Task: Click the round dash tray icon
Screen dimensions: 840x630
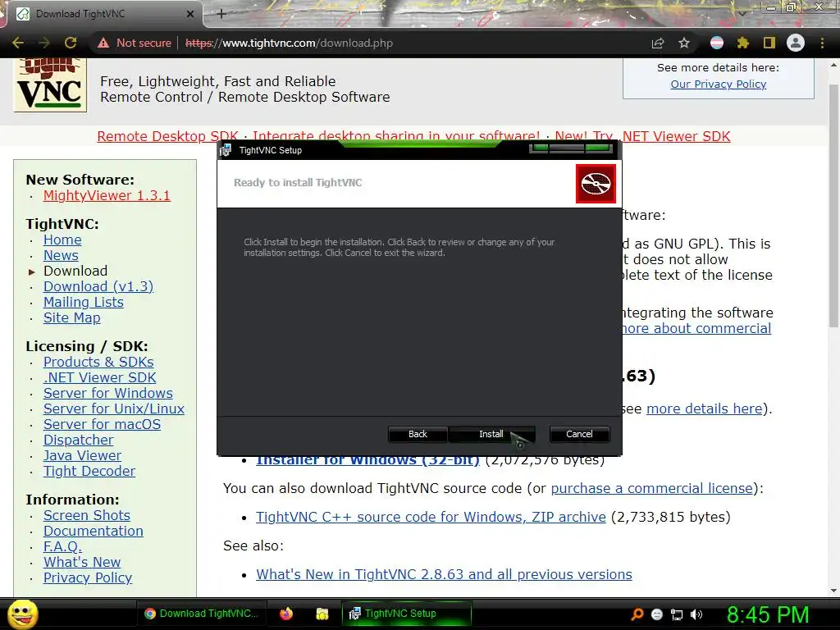Action: (657, 614)
